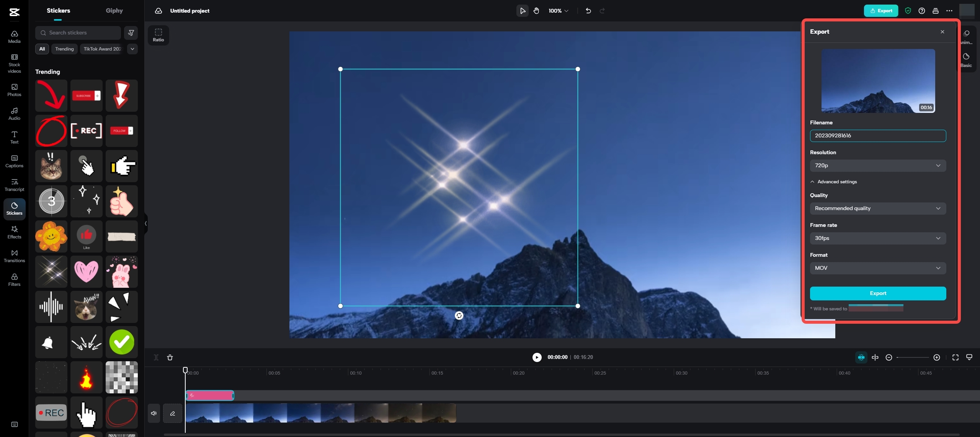This screenshot has height=437, width=980.
Task: Open the Format MOV dropdown
Action: (x=877, y=268)
